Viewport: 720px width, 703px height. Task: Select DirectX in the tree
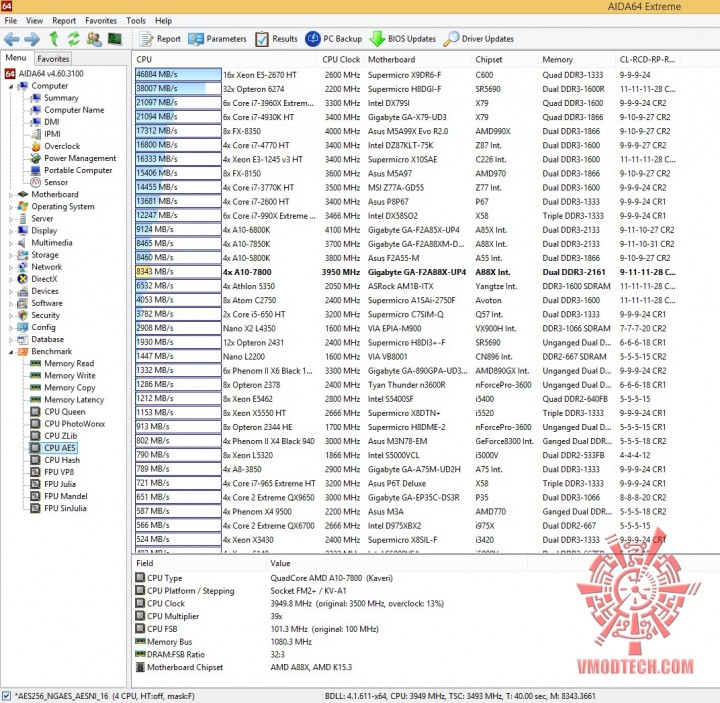[x=44, y=279]
